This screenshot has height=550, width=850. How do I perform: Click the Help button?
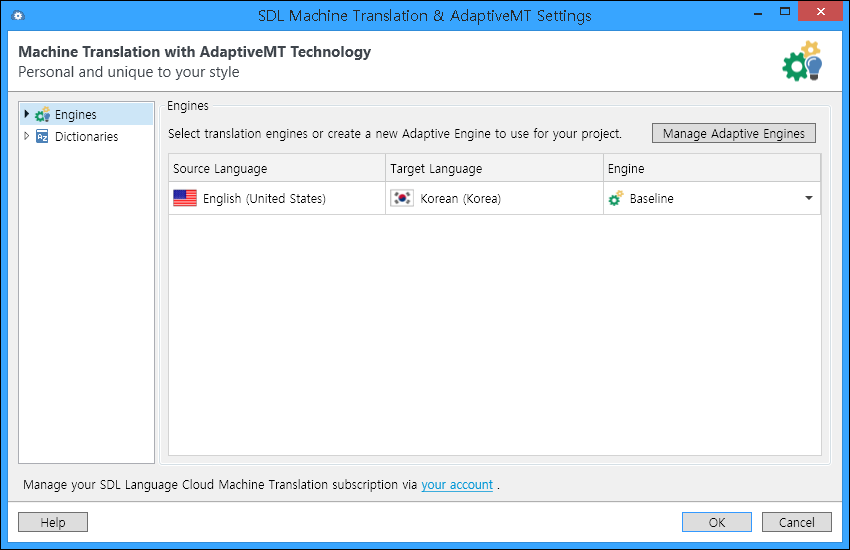(53, 522)
